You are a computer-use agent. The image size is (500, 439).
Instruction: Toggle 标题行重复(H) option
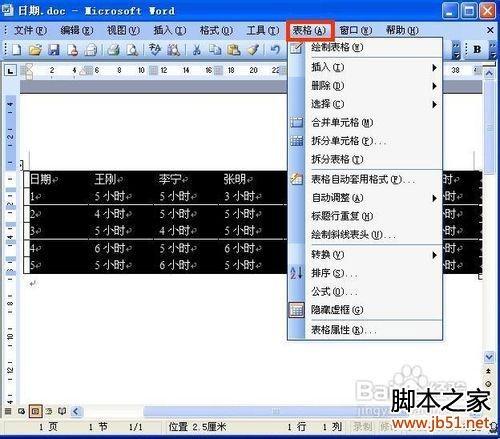pos(365,216)
